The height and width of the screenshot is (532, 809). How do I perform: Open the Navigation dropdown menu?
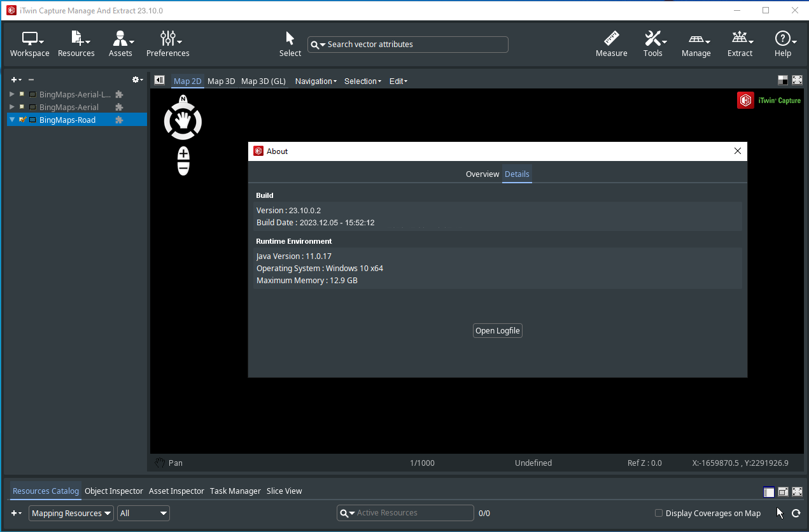pyautogui.click(x=316, y=81)
